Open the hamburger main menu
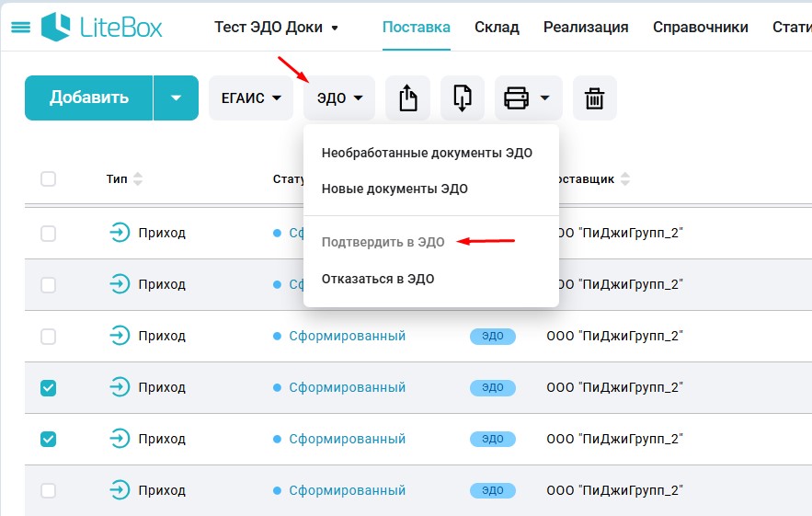 (x=20, y=27)
